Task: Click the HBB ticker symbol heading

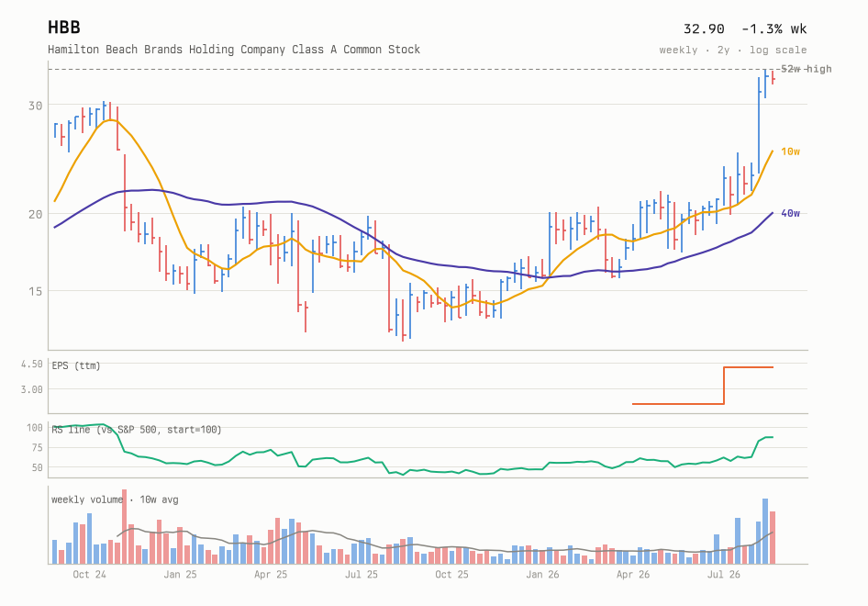Action: coord(63,28)
